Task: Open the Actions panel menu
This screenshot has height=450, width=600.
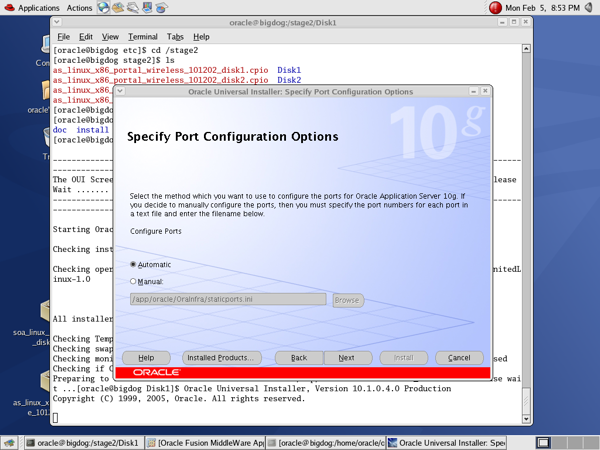Action: (x=79, y=8)
